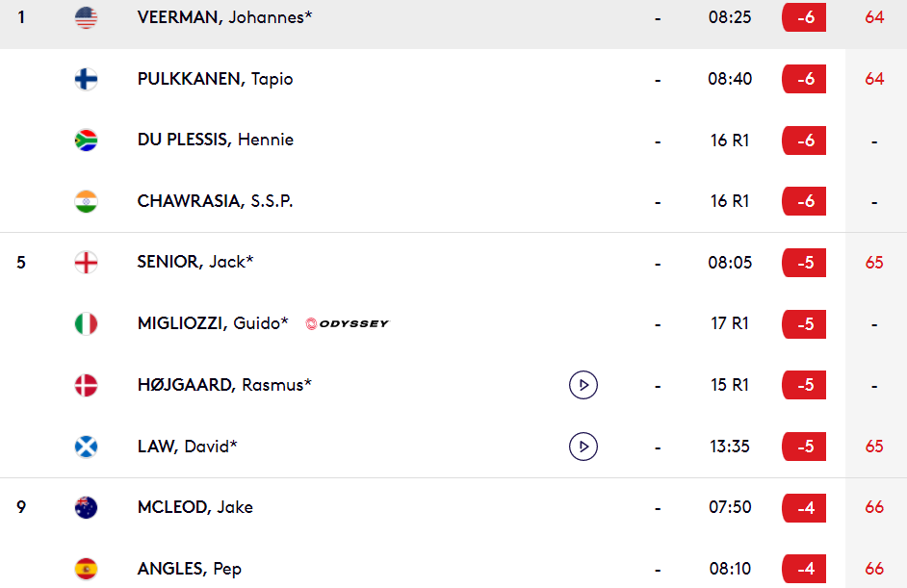Open the Odyssey sponsor logo
Screen dimensions: 907x588
347,323
